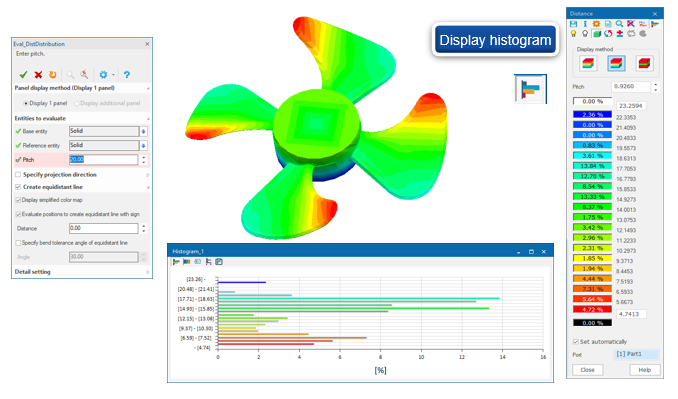This screenshot has width=678, height=399.
Task: Click the axis range icon in Histogram toolbar
Action: pos(208,262)
